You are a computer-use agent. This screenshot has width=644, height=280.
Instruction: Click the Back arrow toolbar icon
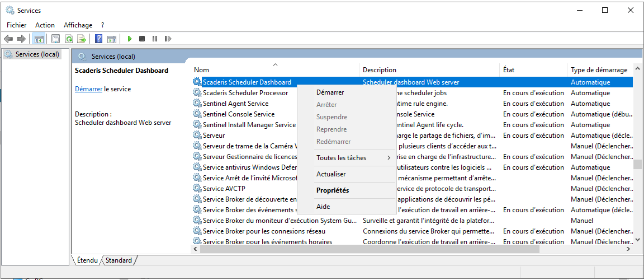(8, 39)
